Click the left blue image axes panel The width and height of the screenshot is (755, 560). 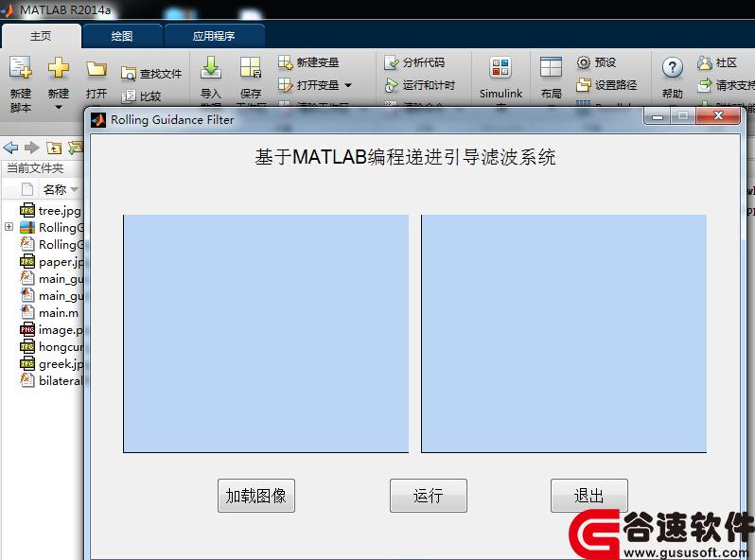click(x=266, y=334)
